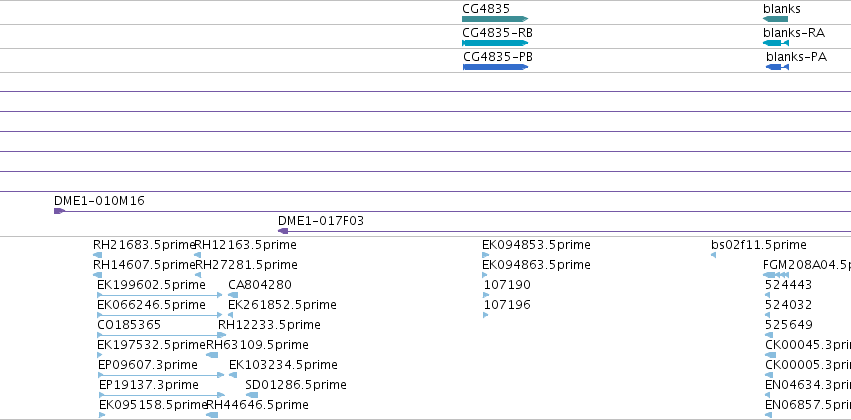Click RH27281.5prime EST label

coord(246,265)
